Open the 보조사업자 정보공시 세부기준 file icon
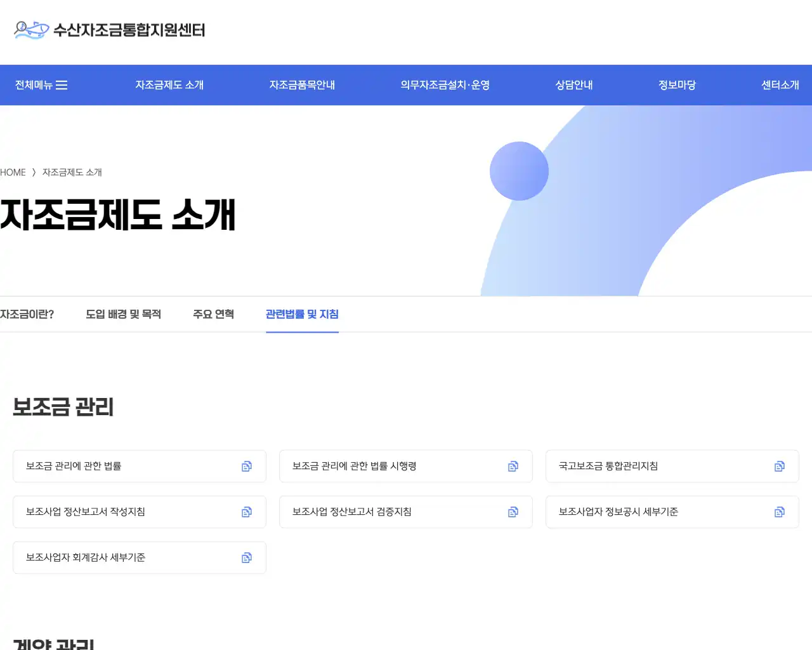The height and width of the screenshot is (650, 812). coord(778,512)
